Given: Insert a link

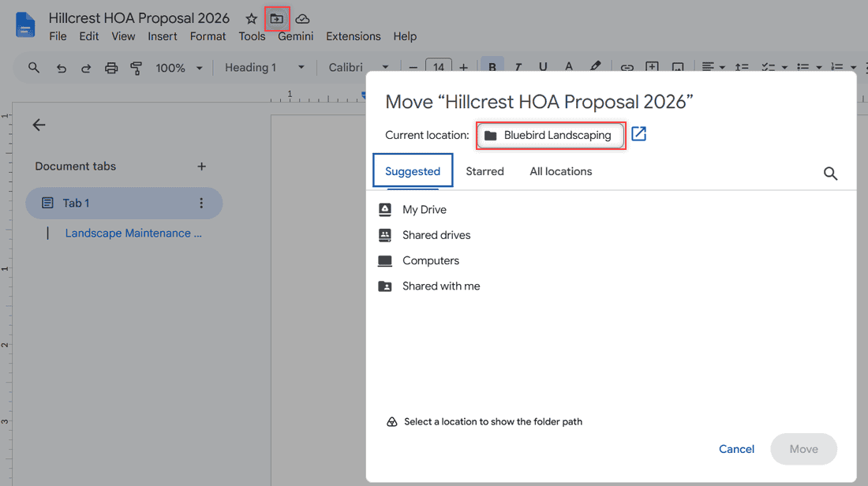Looking at the screenshot, I should (x=627, y=68).
